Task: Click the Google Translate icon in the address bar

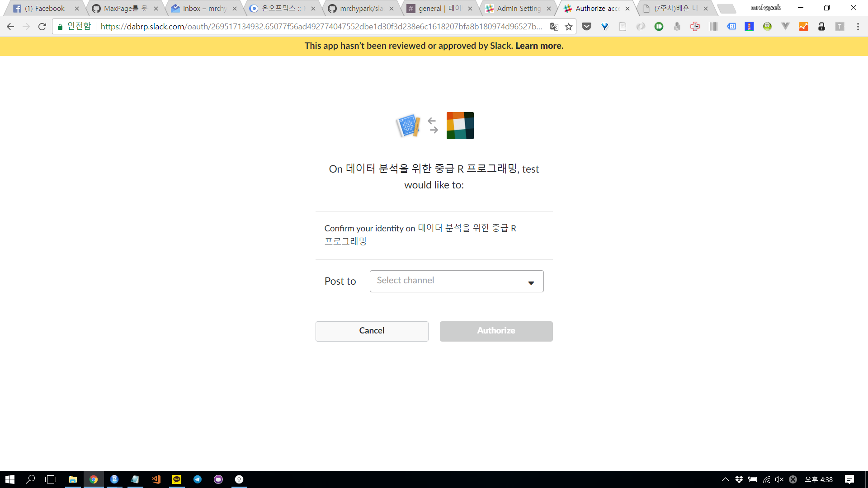Action: pos(554,27)
